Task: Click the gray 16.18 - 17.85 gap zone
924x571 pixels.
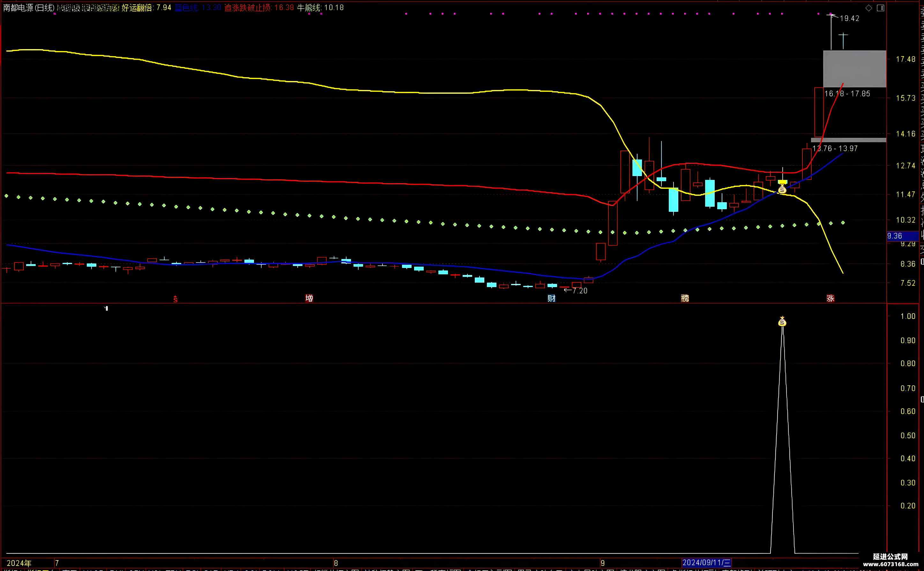Action: [854, 69]
